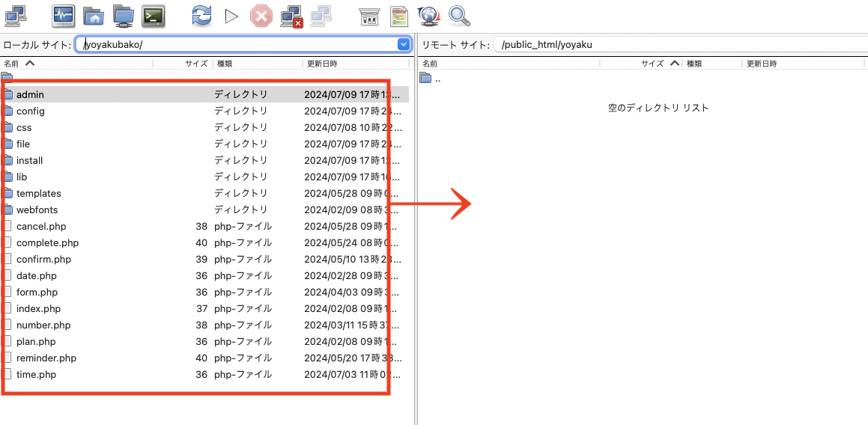Click the ディレクトリ type cell of config

pos(241,111)
